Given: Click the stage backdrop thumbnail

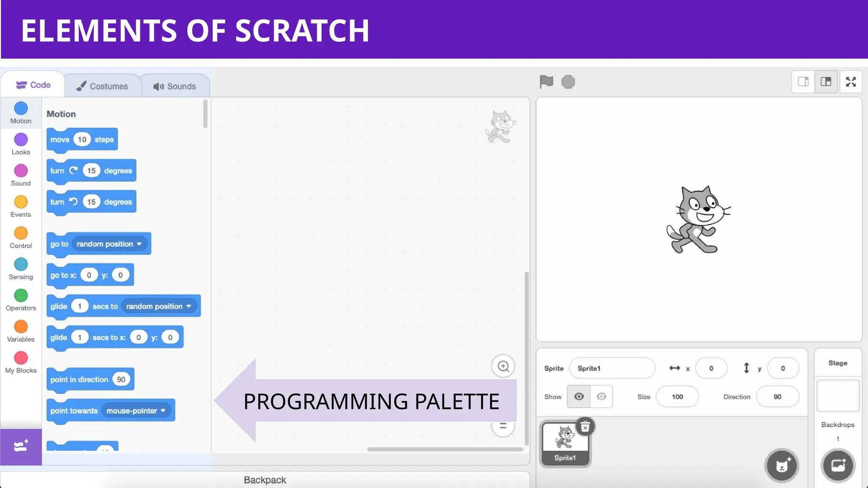Looking at the screenshot, I should click(838, 396).
